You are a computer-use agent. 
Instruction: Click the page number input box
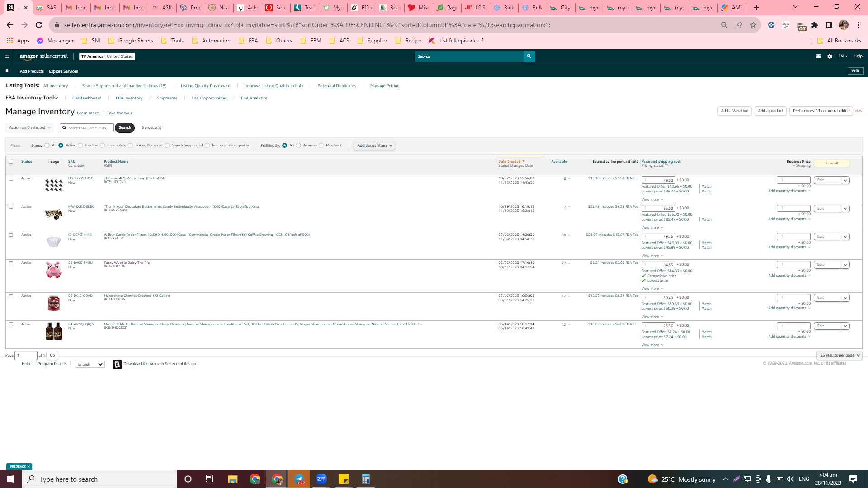pos(26,355)
